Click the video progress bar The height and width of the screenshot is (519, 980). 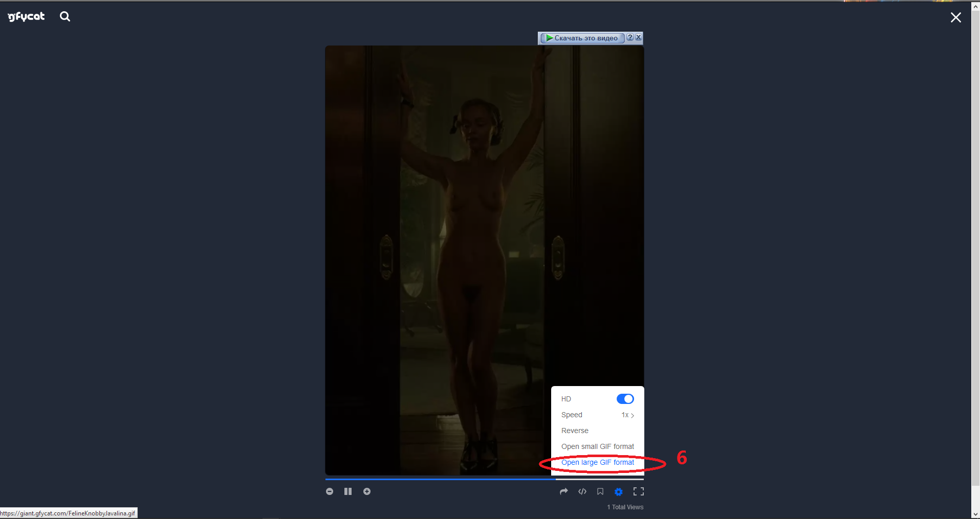pyautogui.click(x=484, y=479)
